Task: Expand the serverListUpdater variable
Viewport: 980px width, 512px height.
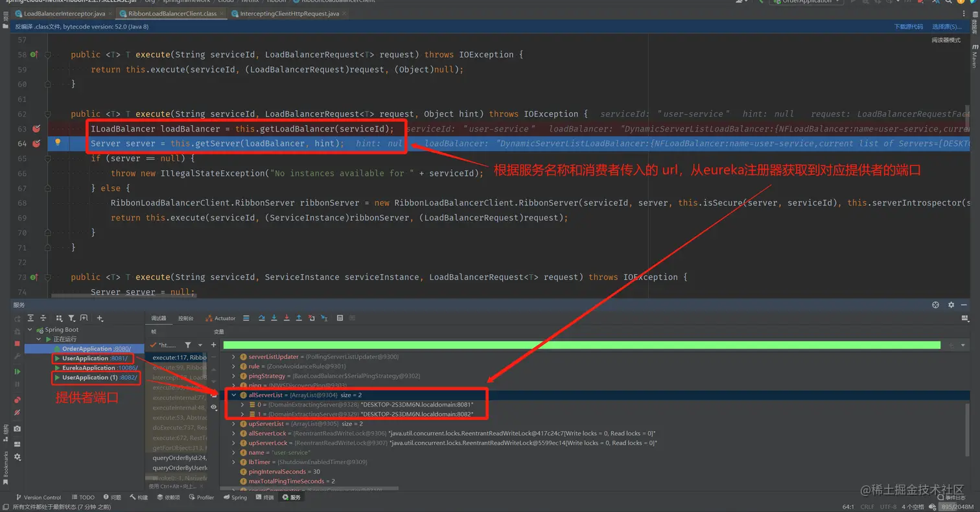Action: (x=234, y=356)
